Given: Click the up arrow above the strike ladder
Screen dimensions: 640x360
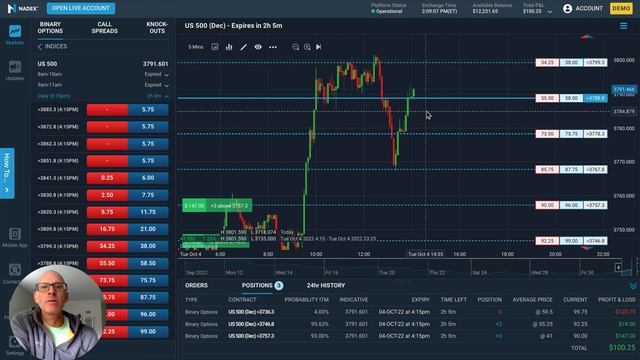Looking at the screenshot, I should coord(587,37).
